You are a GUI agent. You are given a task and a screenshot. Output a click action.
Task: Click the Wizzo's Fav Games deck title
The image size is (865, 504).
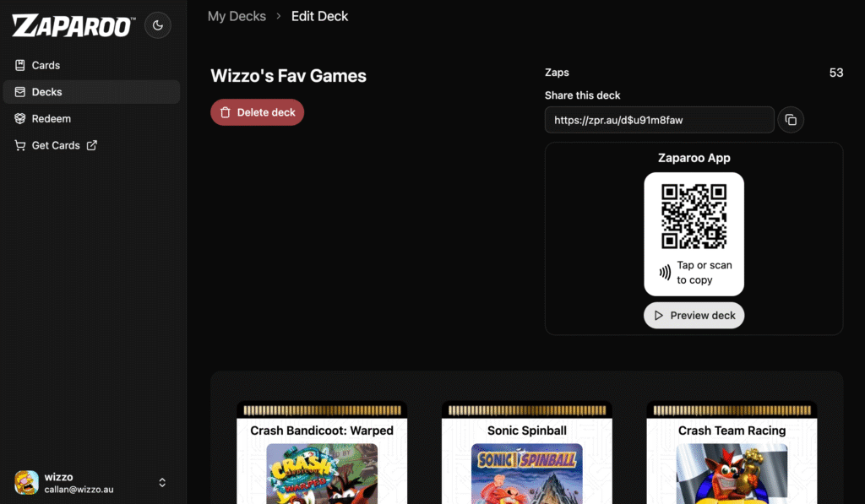[289, 75]
